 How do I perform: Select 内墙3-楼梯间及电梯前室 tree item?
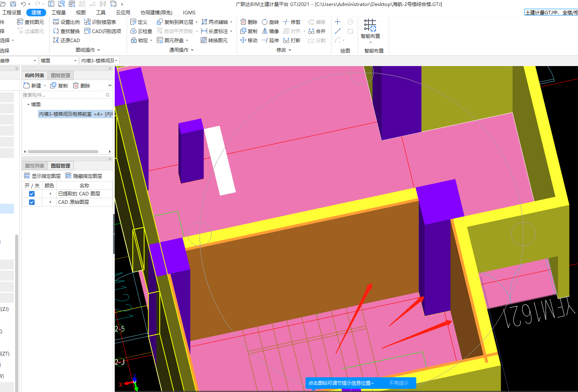point(75,114)
